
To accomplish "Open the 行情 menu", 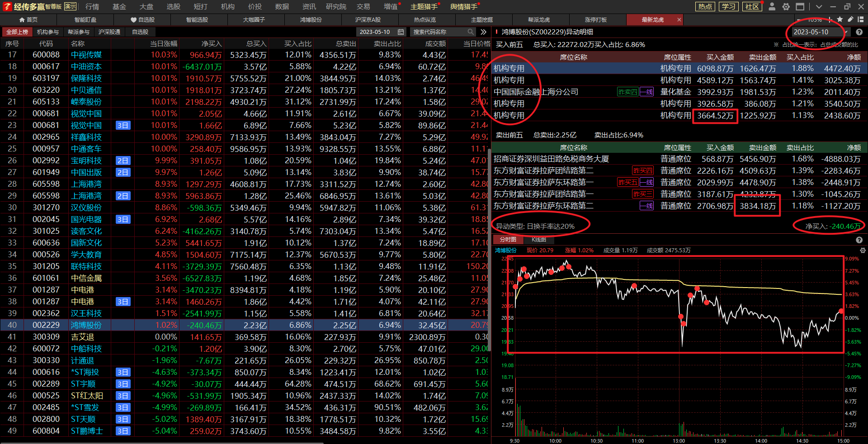I will (92, 7).
